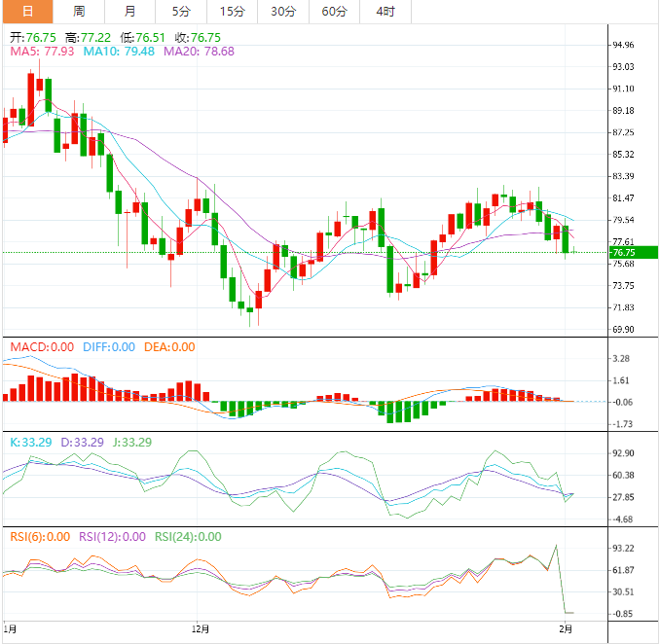
Task: Click the 开:76.75 open price
Action: (x=33, y=38)
